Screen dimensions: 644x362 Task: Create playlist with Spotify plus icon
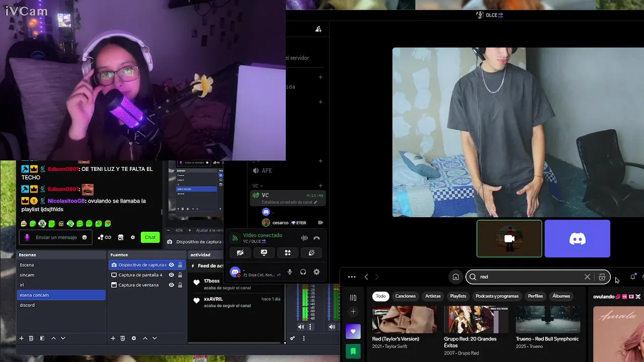click(x=353, y=312)
